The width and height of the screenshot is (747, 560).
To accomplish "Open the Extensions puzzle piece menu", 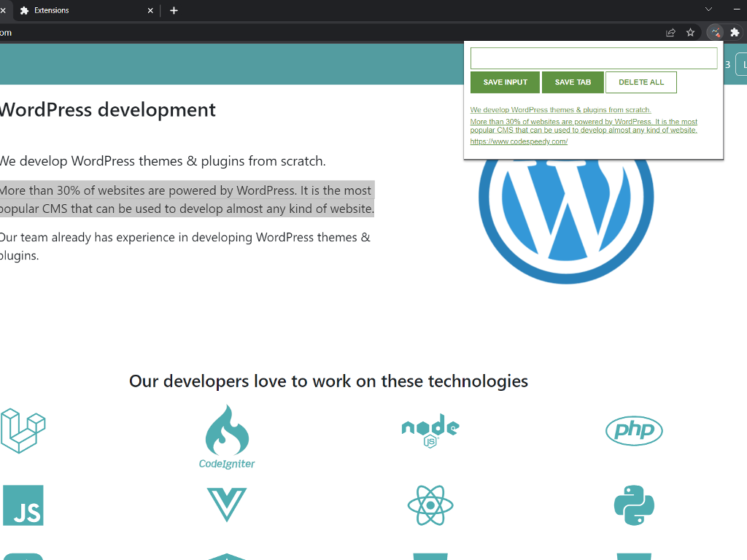I will click(x=735, y=32).
